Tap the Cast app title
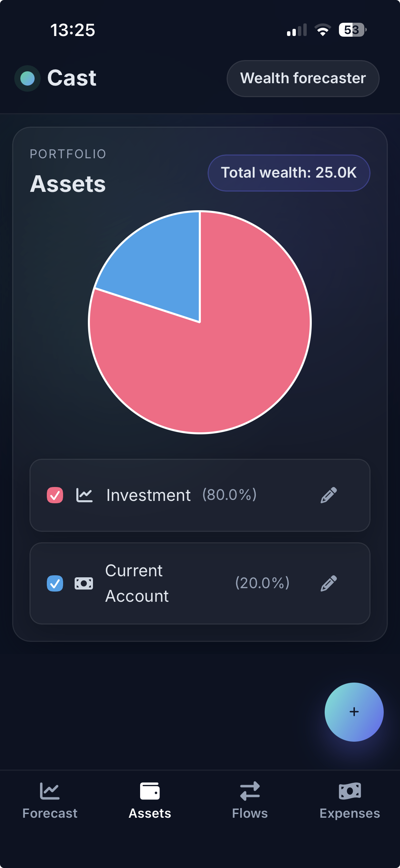Image resolution: width=400 pixels, height=868 pixels. click(72, 78)
